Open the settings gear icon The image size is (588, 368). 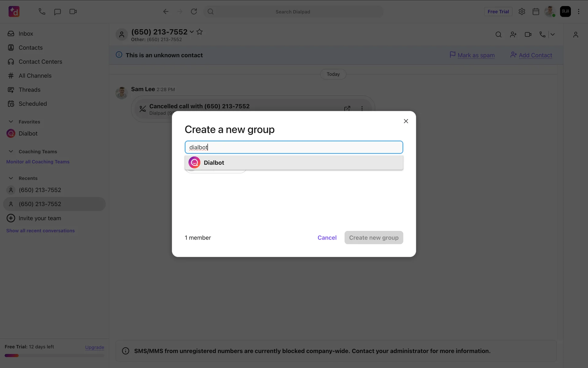(522, 12)
